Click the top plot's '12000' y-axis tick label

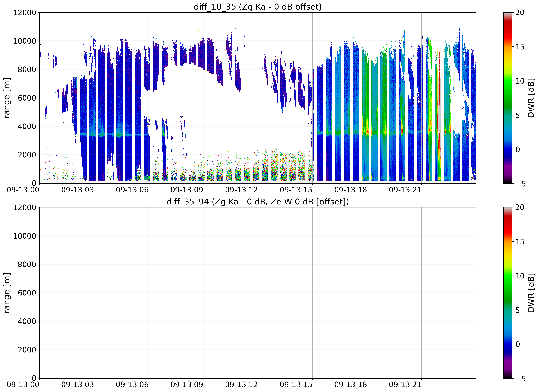pyautogui.click(x=25, y=12)
